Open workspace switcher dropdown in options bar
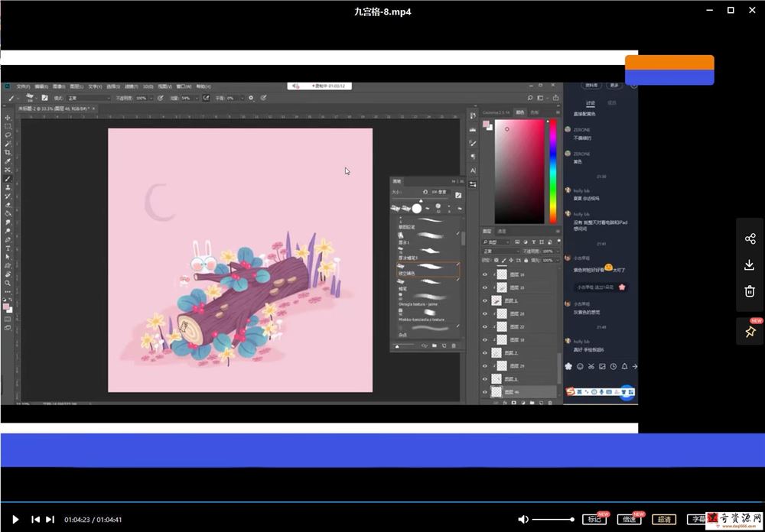 pos(542,98)
